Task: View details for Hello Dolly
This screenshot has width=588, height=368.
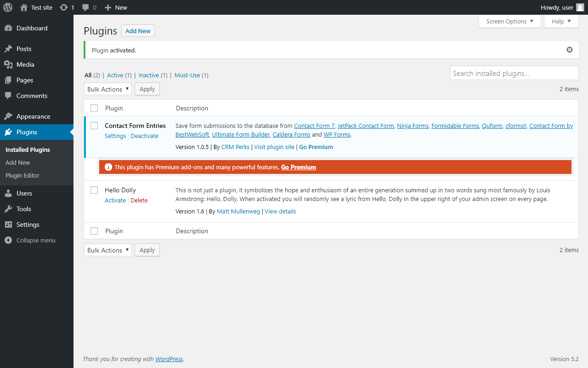Action: coord(280,211)
